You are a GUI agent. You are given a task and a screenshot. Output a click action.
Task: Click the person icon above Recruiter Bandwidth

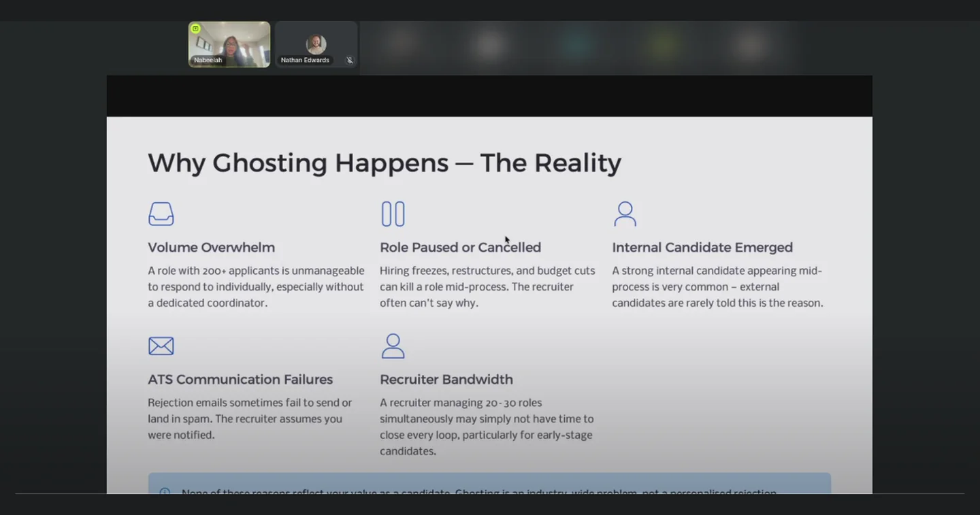coord(393,346)
